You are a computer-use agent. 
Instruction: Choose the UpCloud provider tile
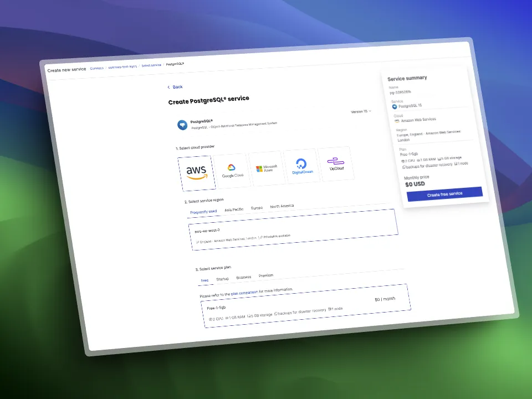336,163
